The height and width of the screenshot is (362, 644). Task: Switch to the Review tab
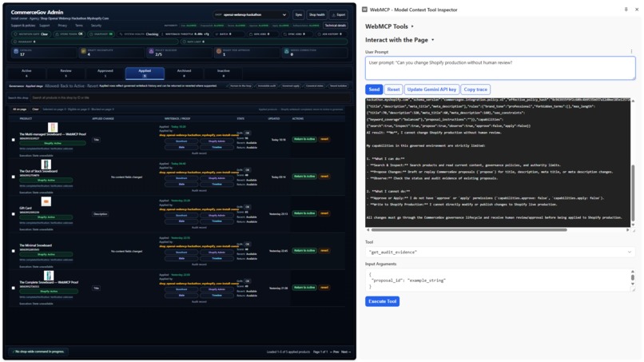[66, 74]
